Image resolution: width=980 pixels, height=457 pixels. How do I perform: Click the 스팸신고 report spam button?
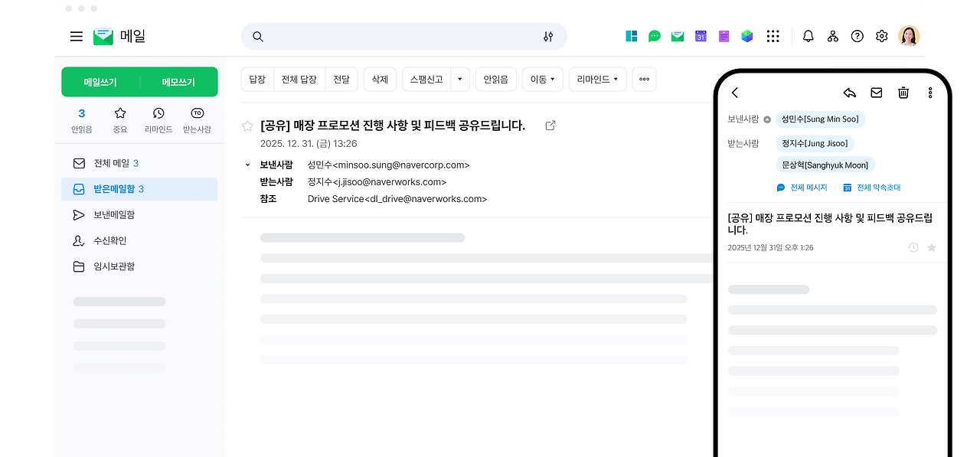[x=426, y=79]
